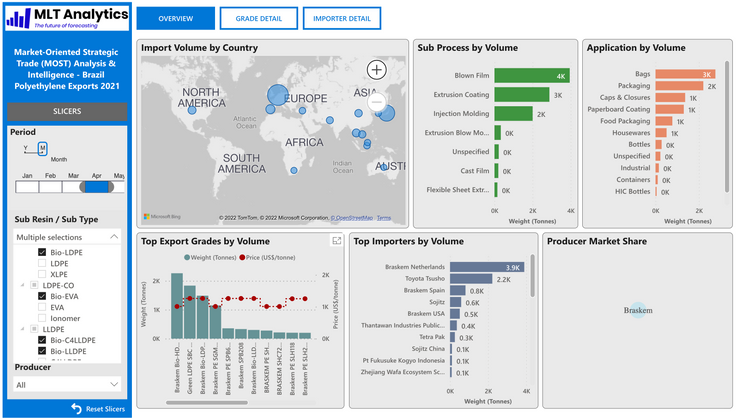Select the Braskem bubble in Producer Market Share
The width and height of the screenshot is (740, 418).
637,311
